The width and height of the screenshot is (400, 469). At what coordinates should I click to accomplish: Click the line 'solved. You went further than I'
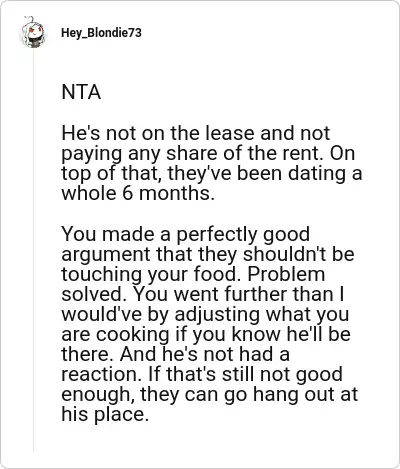click(203, 294)
